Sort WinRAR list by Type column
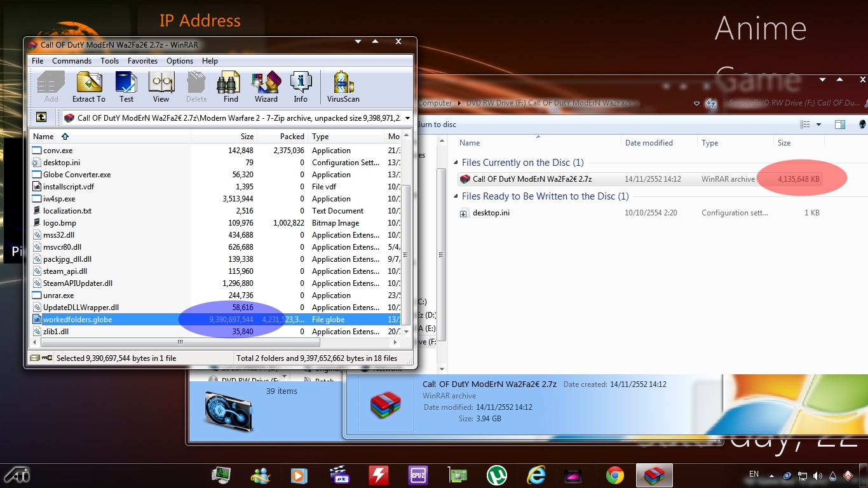Viewport: 868px width, 488px height. [346, 137]
